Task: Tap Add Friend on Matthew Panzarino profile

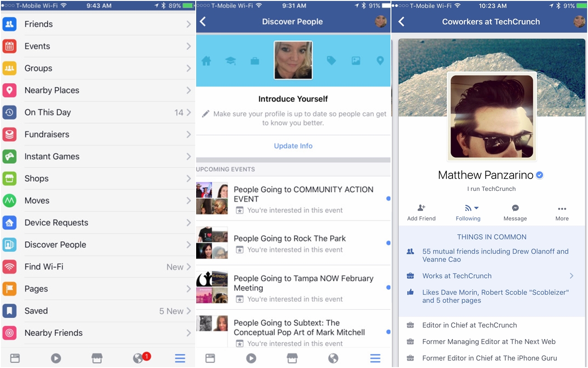Action: point(421,213)
